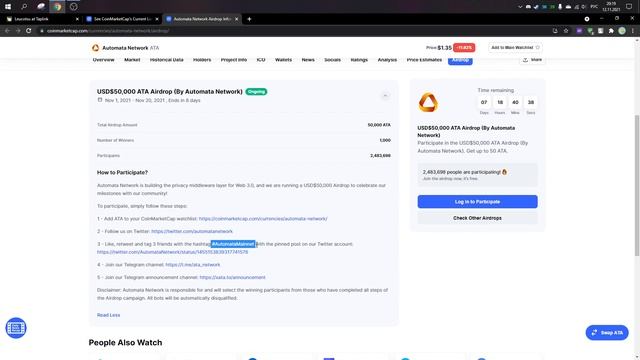This screenshot has height=360, width=640.
Task: Click the Swap ATA floating button
Action: (607, 333)
